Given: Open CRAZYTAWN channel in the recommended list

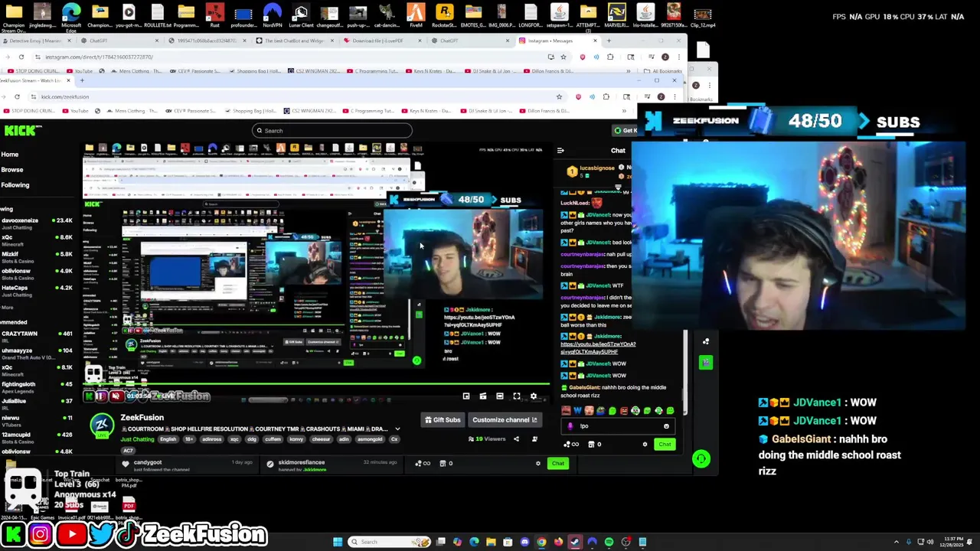Looking at the screenshot, I should coord(37,337).
